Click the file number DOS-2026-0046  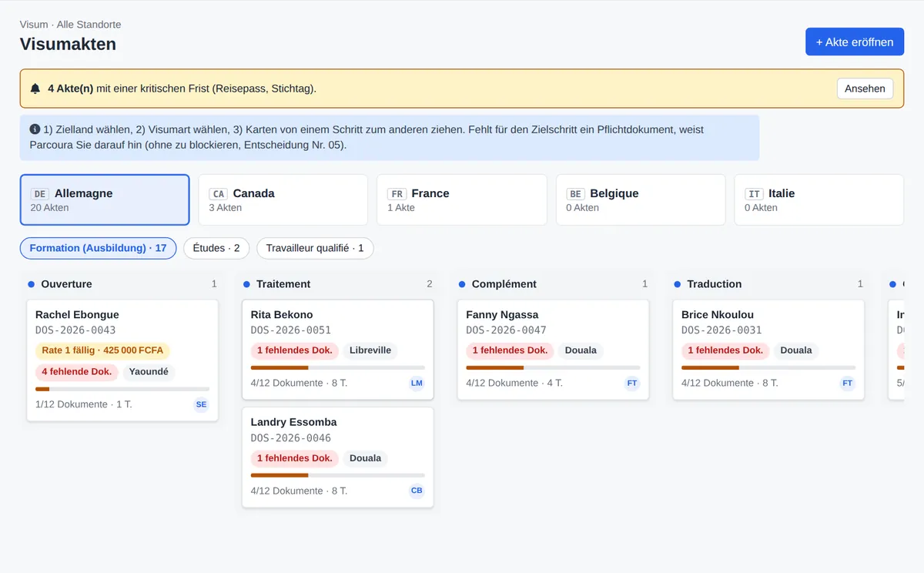[291, 438]
